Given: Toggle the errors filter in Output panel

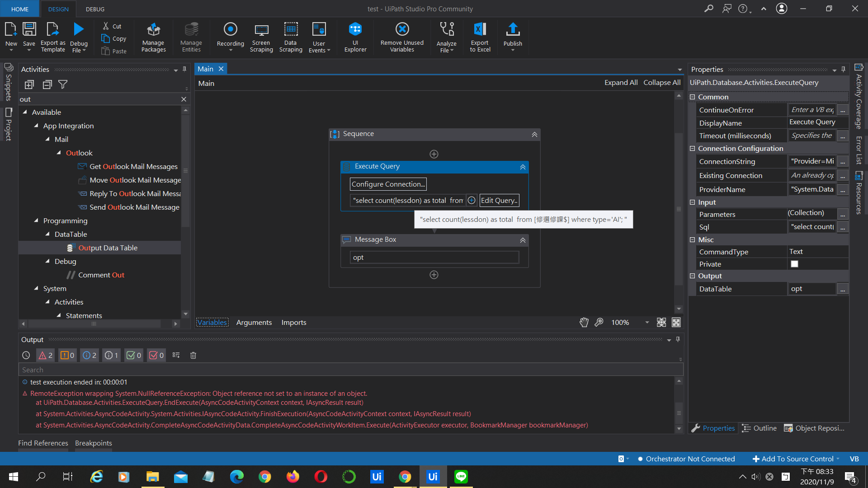Looking at the screenshot, I should 45,355.
